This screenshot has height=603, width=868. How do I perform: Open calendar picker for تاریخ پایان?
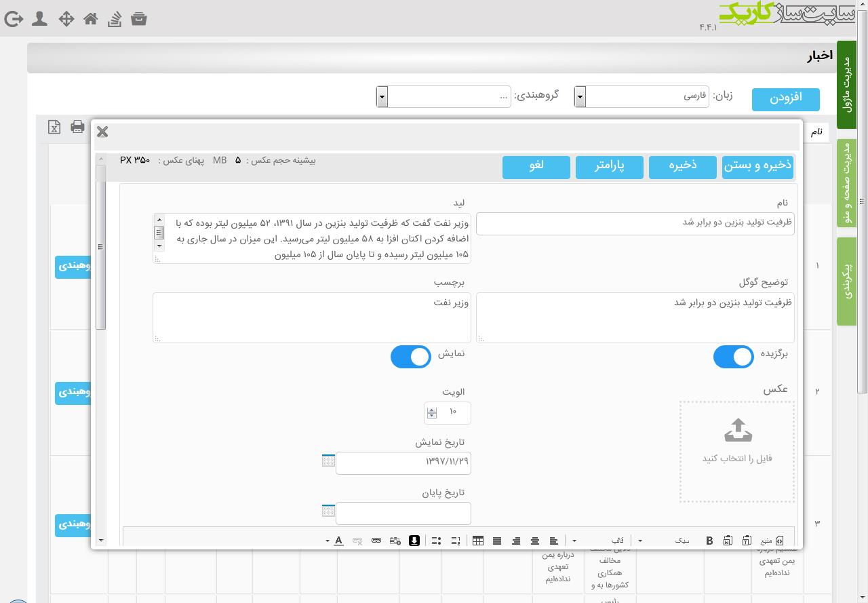(x=328, y=510)
